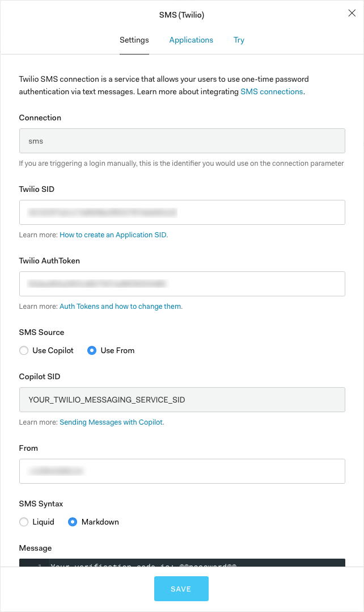
Task: Click the Twilio AuthToken input field
Action: coord(182,284)
